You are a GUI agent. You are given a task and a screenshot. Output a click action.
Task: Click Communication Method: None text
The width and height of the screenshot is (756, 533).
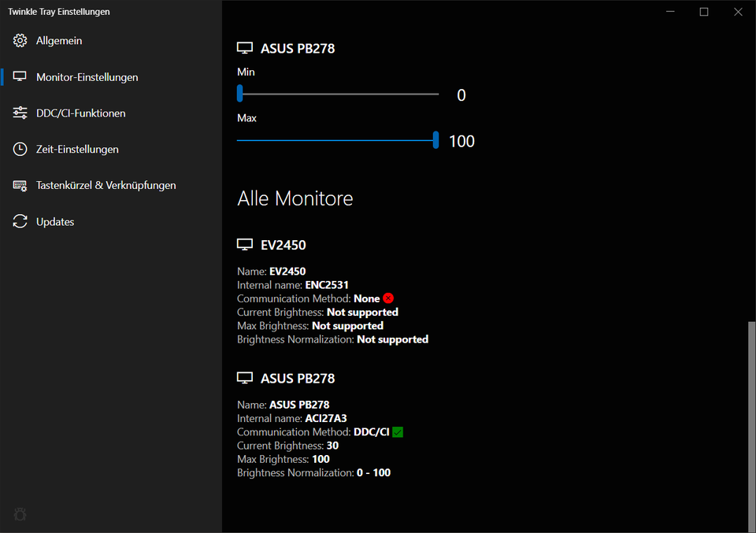pos(309,299)
